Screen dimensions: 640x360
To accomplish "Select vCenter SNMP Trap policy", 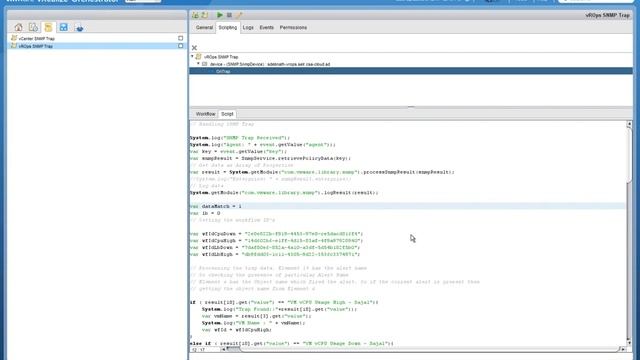I will (36, 38).
